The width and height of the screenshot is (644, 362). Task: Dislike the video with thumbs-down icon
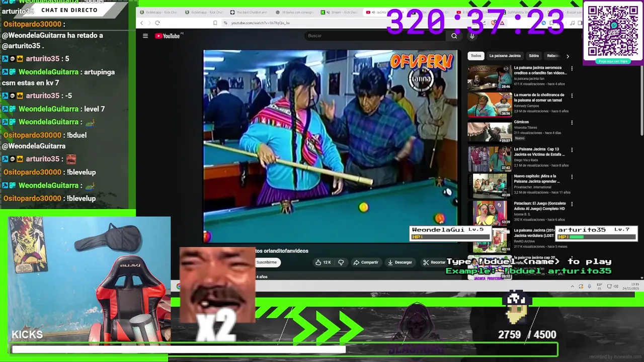point(341,262)
